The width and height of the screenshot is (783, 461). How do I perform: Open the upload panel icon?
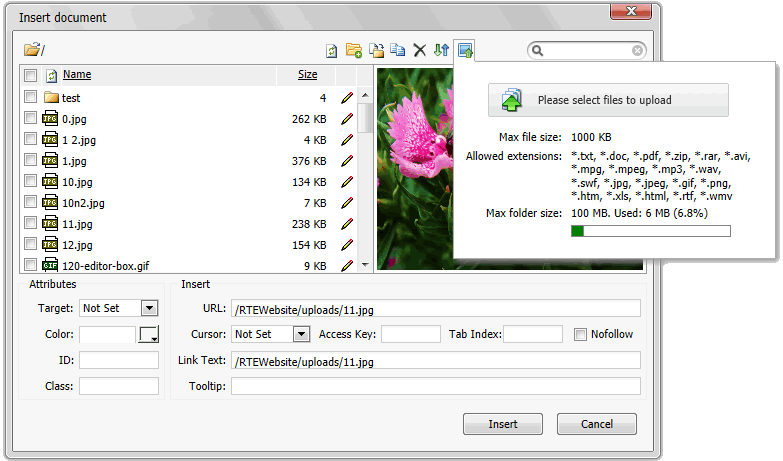click(x=465, y=50)
